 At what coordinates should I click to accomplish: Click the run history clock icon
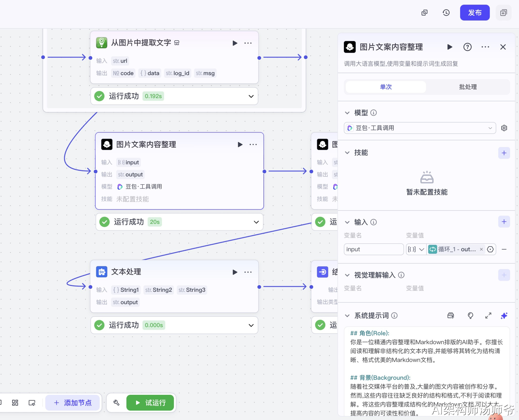(x=446, y=12)
